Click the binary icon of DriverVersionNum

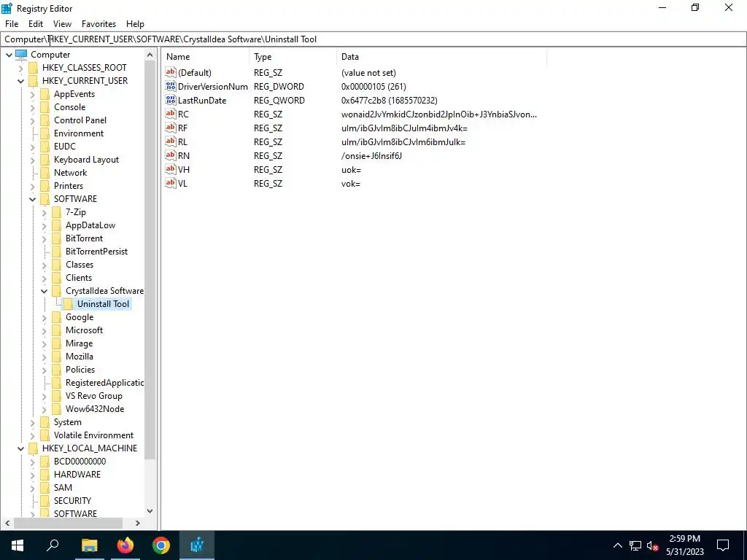click(x=171, y=86)
